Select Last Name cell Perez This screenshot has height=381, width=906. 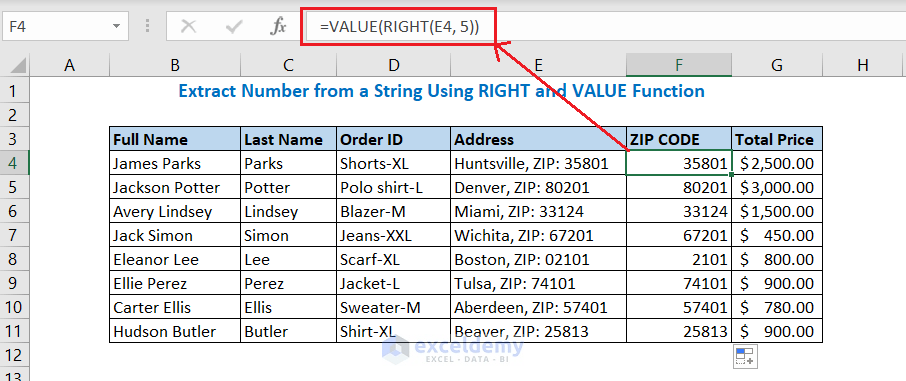[288, 283]
